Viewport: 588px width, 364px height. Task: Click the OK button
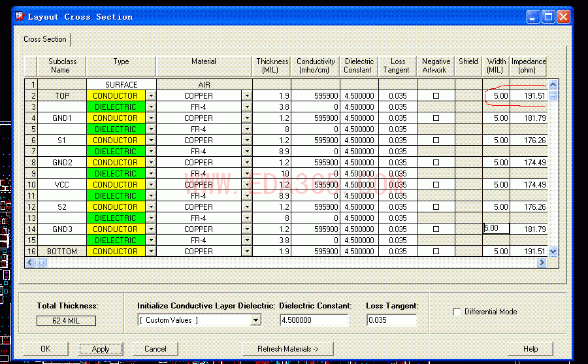click(x=45, y=349)
